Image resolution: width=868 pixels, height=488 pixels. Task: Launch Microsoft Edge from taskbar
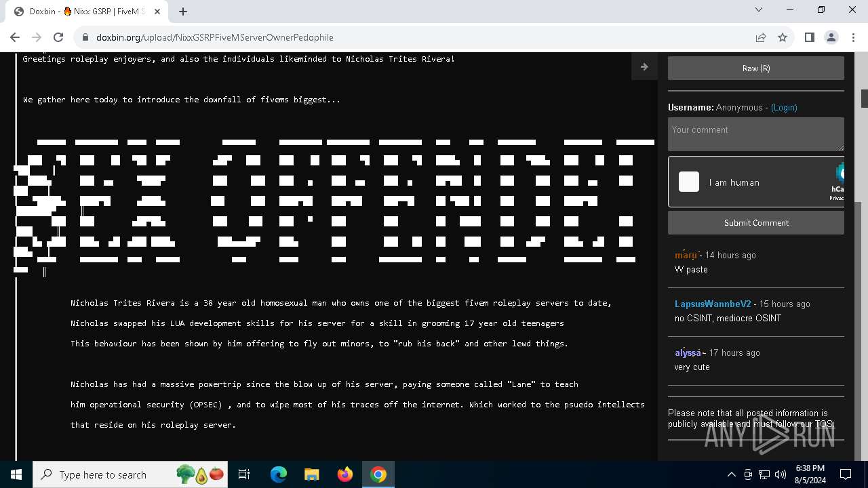pos(279,474)
